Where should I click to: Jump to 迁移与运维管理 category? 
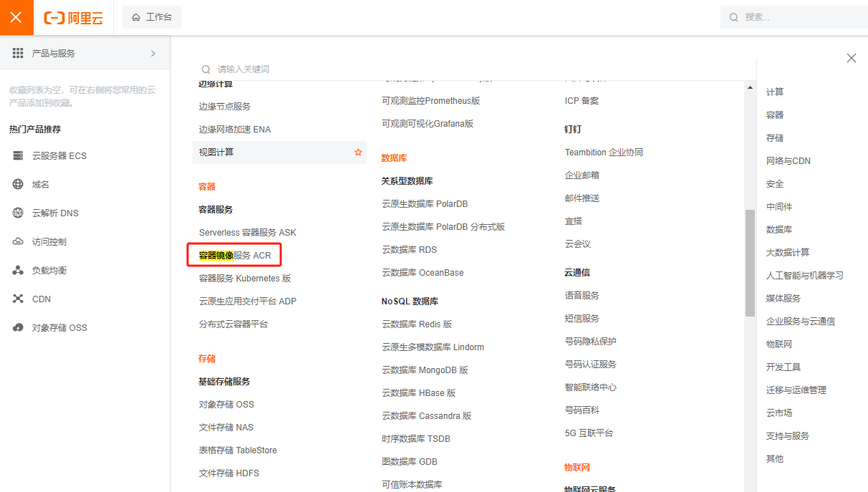(796, 390)
